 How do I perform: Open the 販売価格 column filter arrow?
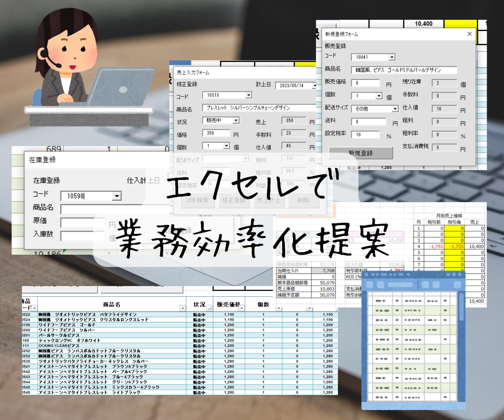pyautogui.click(x=242, y=308)
